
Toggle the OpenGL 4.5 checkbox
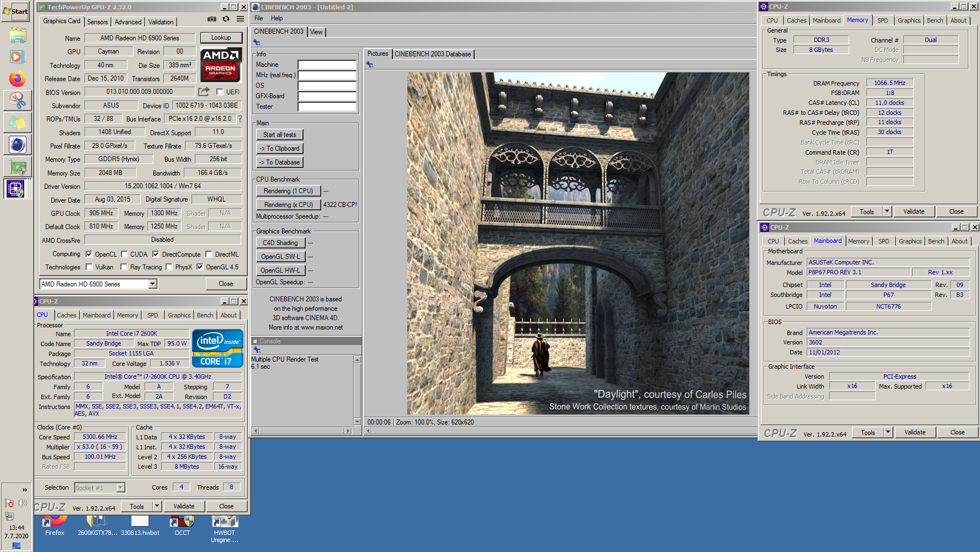[200, 267]
